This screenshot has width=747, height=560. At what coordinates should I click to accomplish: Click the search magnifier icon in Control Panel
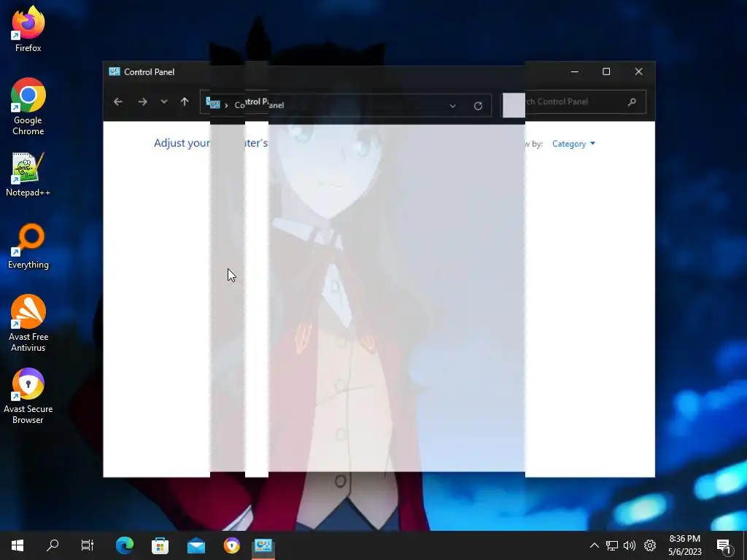coord(632,101)
